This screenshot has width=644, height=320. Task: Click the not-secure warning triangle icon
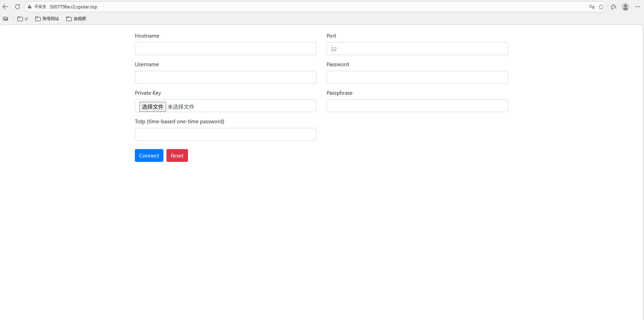[30, 7]
